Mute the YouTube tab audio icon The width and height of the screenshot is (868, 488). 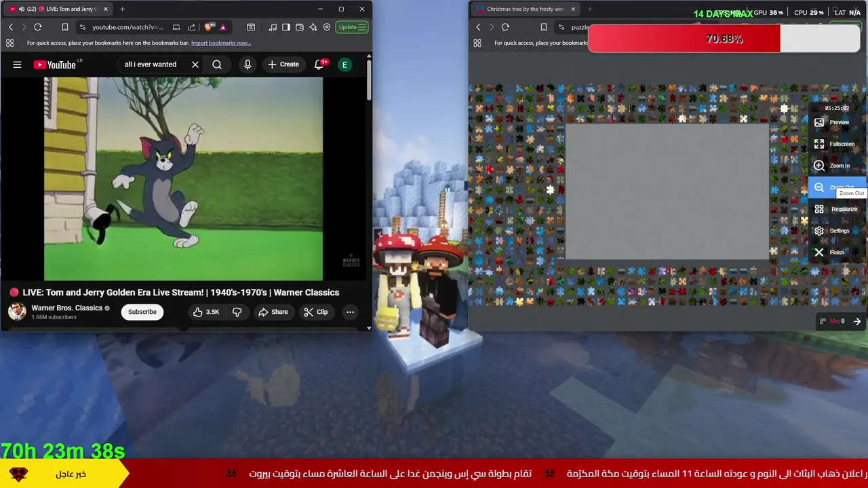point(21,9)
